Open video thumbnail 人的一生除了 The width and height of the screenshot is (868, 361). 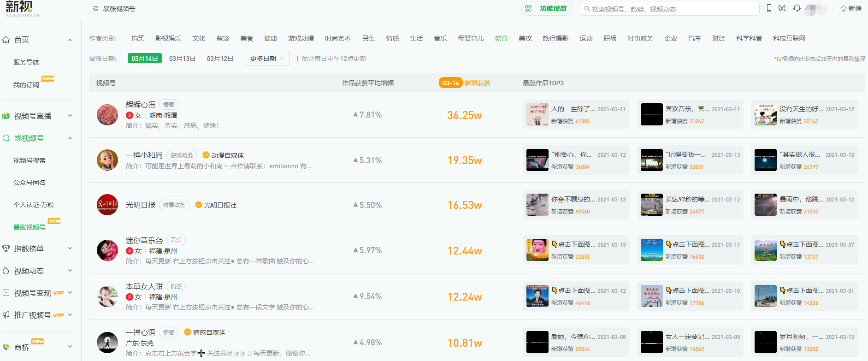[x=537, y=114]
